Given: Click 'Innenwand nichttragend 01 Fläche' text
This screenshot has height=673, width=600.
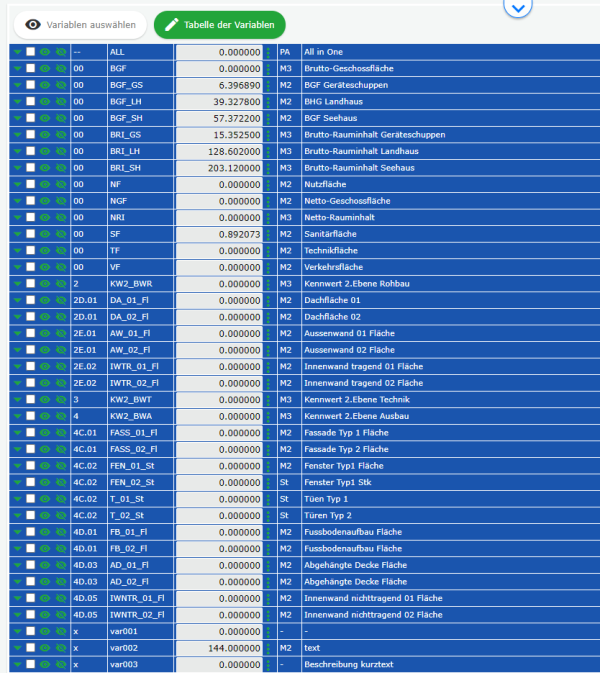Looking at the screenshot, I should coord(373,598).
